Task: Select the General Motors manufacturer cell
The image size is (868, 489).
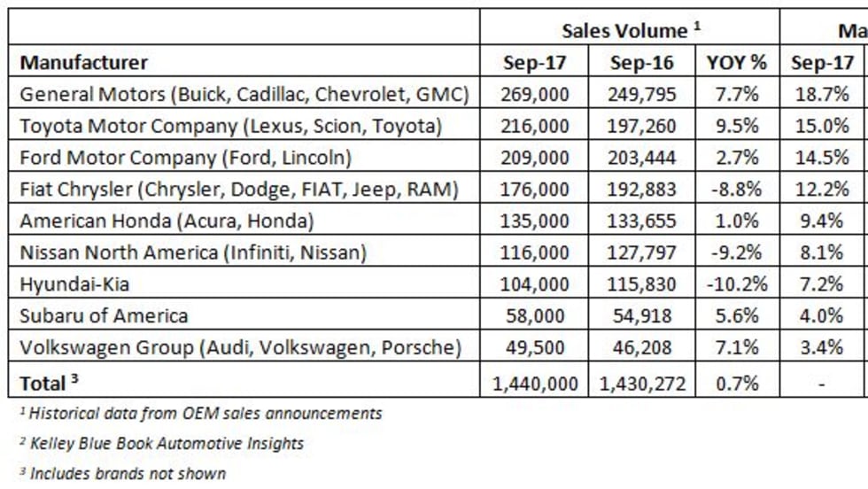Action: pyautogui.click(x=244, y=94)
